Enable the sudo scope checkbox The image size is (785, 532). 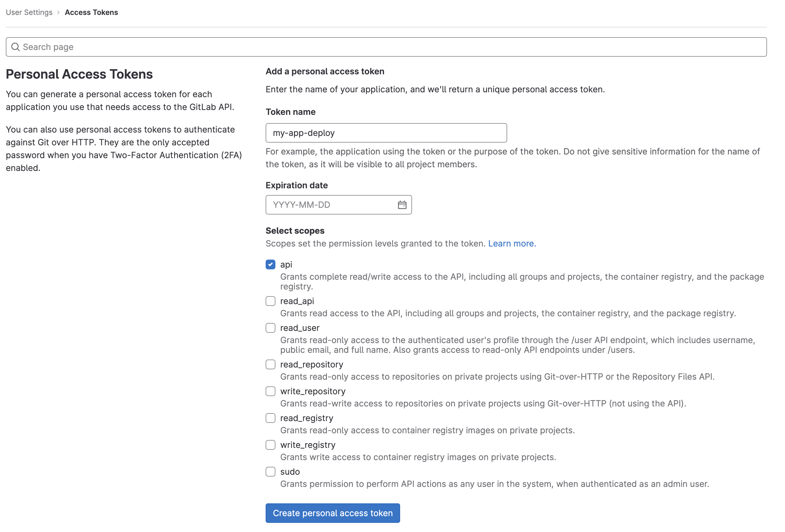pos(271,472)
